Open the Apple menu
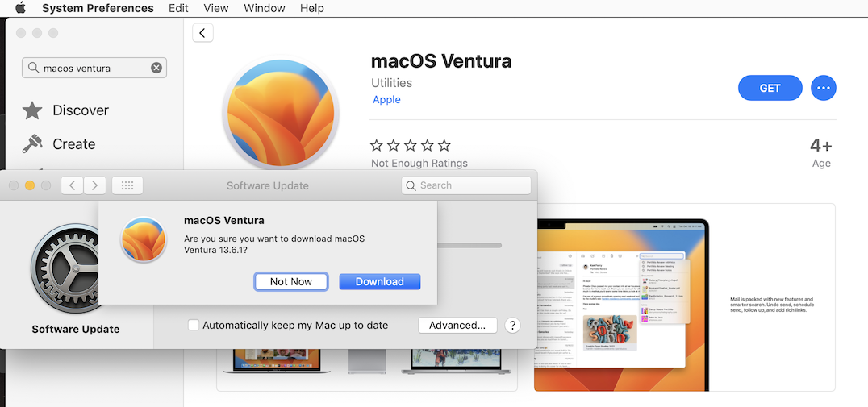The width and height of the screenshot is (868, 407). click(x=20, y=8)
